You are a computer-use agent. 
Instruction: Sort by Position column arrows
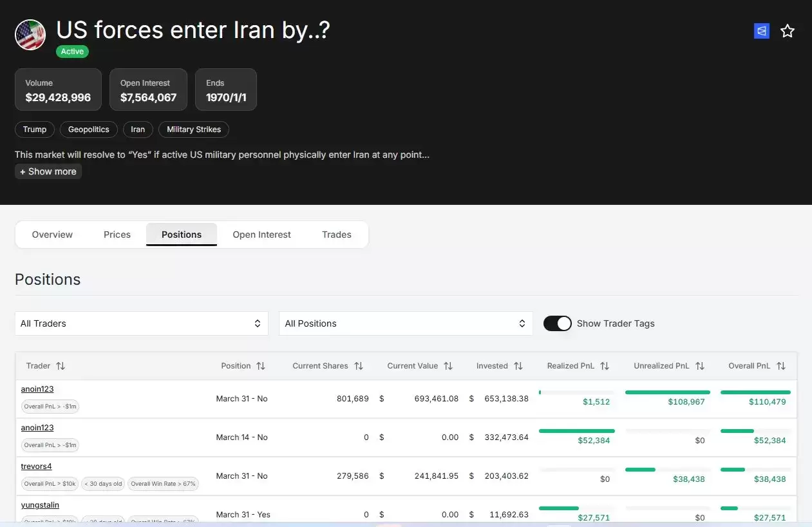(261, 366)
